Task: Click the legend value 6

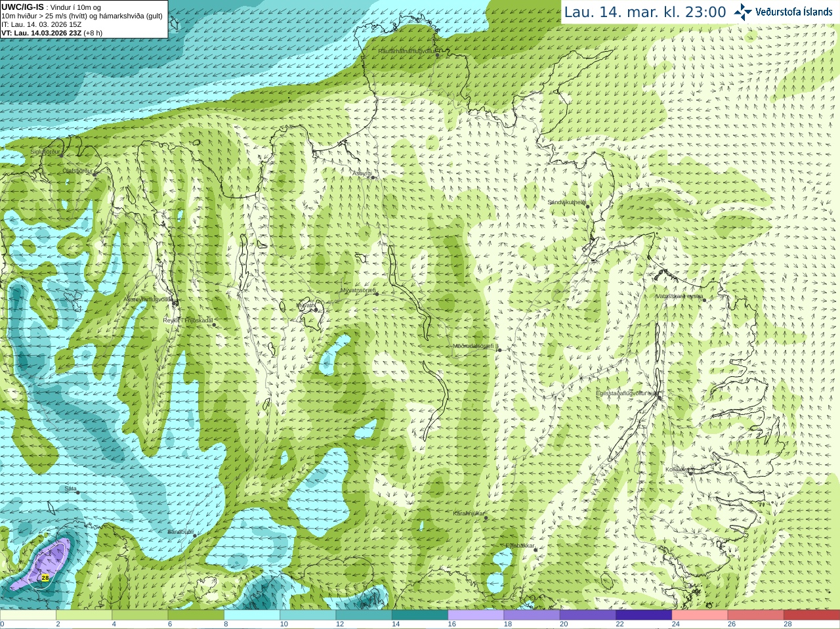Action: pyautogui.click(x=170, y=624)
